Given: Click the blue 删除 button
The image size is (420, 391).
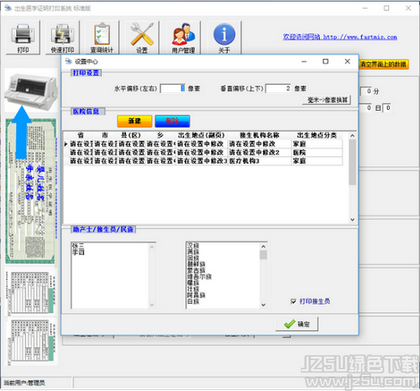Looking at the screenshot, I should [172, 121].
